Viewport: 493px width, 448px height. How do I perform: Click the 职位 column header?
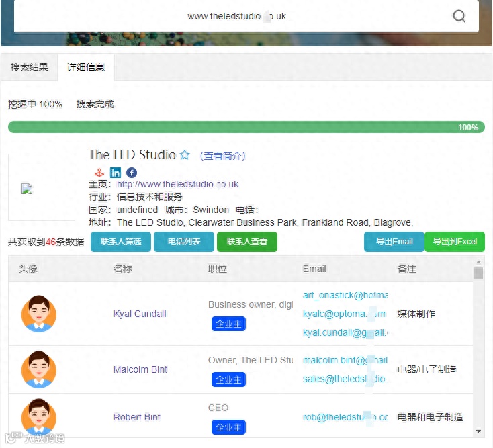(x=217, y=269)
